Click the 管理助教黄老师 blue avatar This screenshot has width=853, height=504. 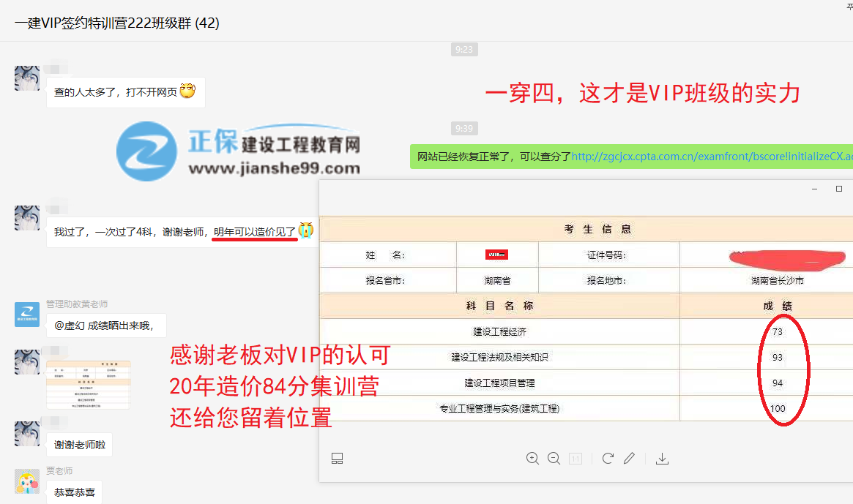pos(27,314)
